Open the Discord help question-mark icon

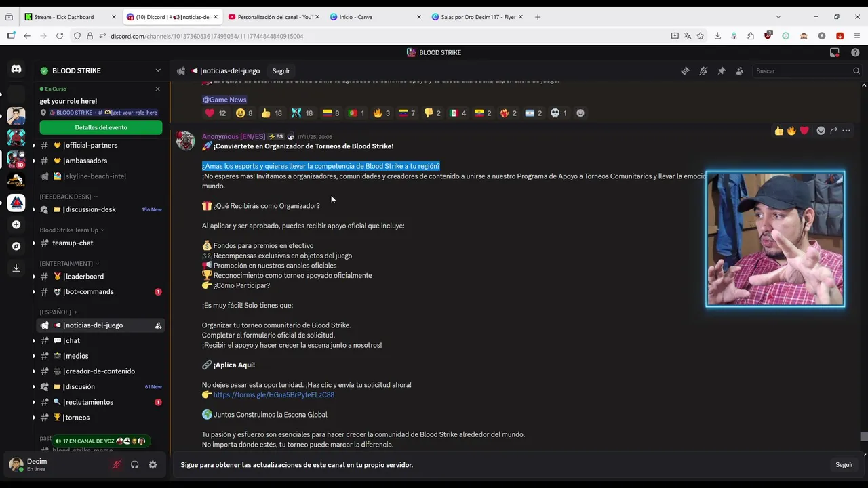[x=855, y=52]
